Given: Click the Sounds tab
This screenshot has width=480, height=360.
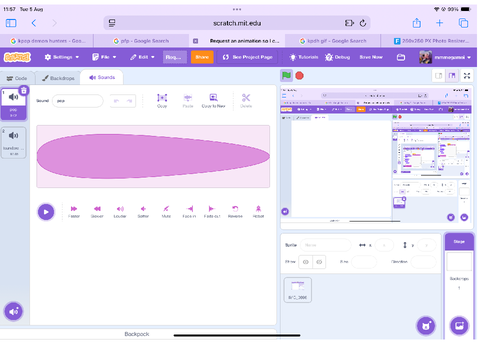Looking at the screenshot, I should (102, 77).
